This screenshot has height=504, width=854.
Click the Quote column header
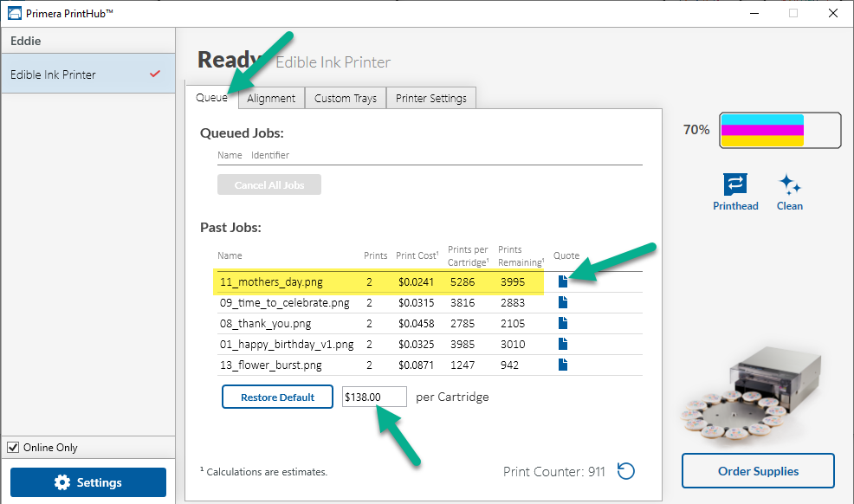click(566, 255)
